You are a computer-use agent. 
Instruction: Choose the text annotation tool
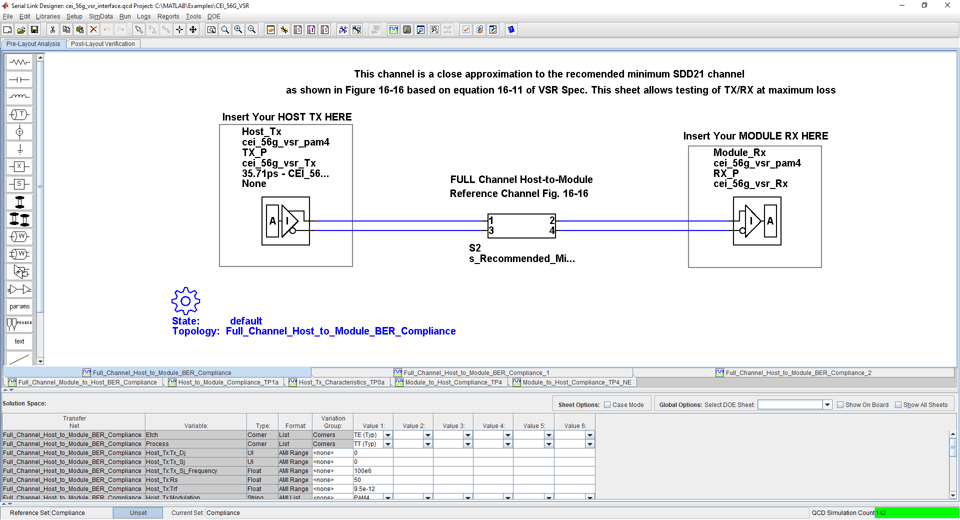tap(19, 341)
